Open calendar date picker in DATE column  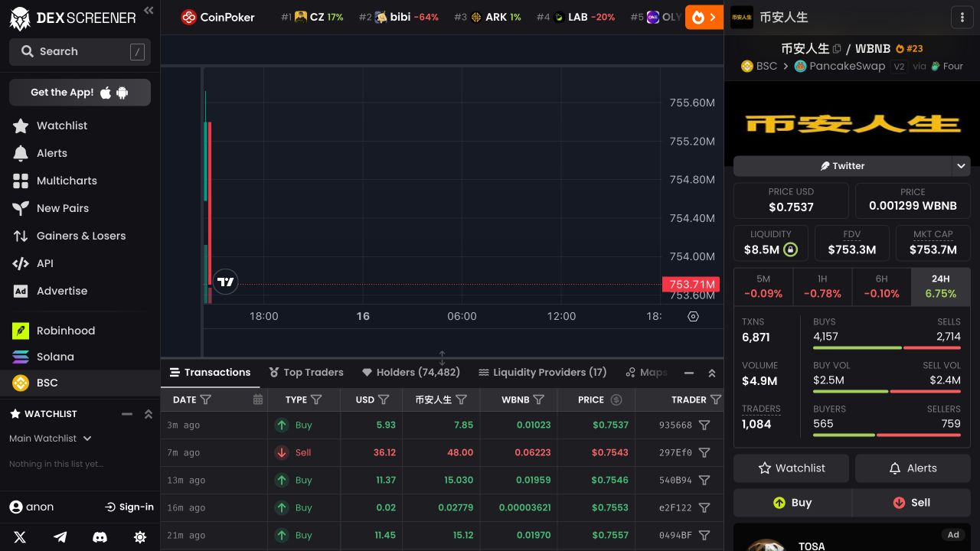pos(258,399)
